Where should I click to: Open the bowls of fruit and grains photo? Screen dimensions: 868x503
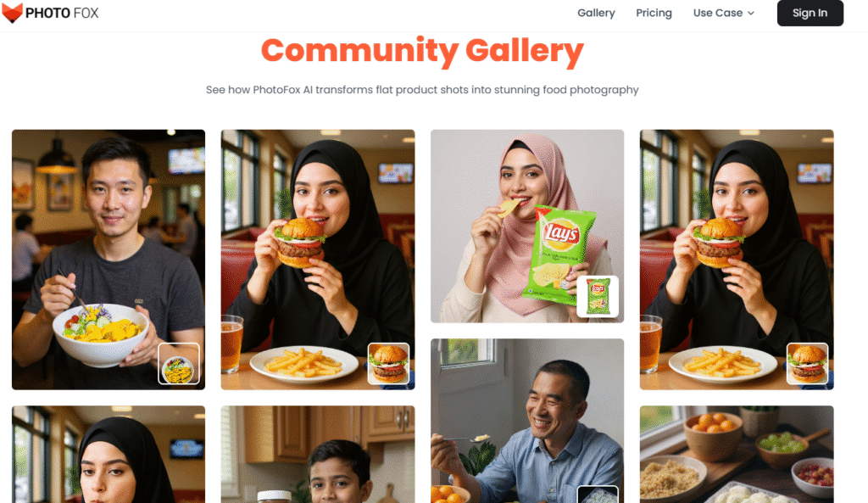tap(737, 455)
